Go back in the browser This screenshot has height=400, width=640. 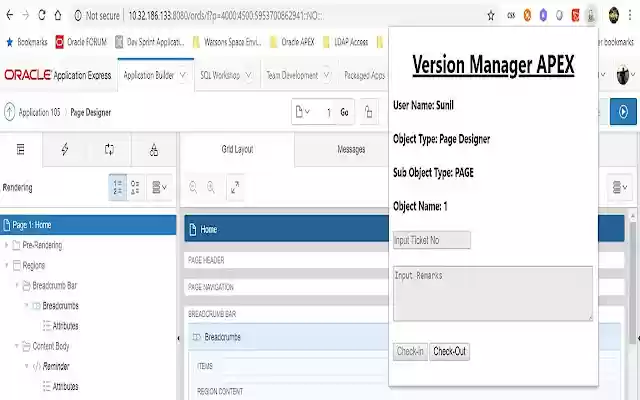point(10,16)
